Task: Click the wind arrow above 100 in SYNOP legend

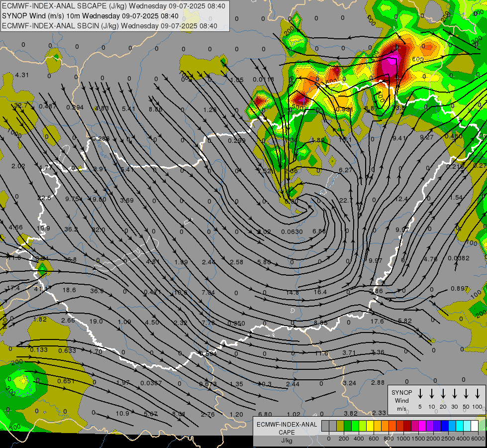Action: tap(478, 394)
